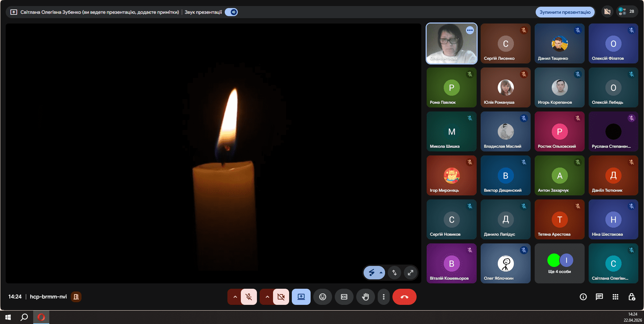Open participants list showing 28
The height and width of the screenshot is (324, 644).
coord(627,11)
